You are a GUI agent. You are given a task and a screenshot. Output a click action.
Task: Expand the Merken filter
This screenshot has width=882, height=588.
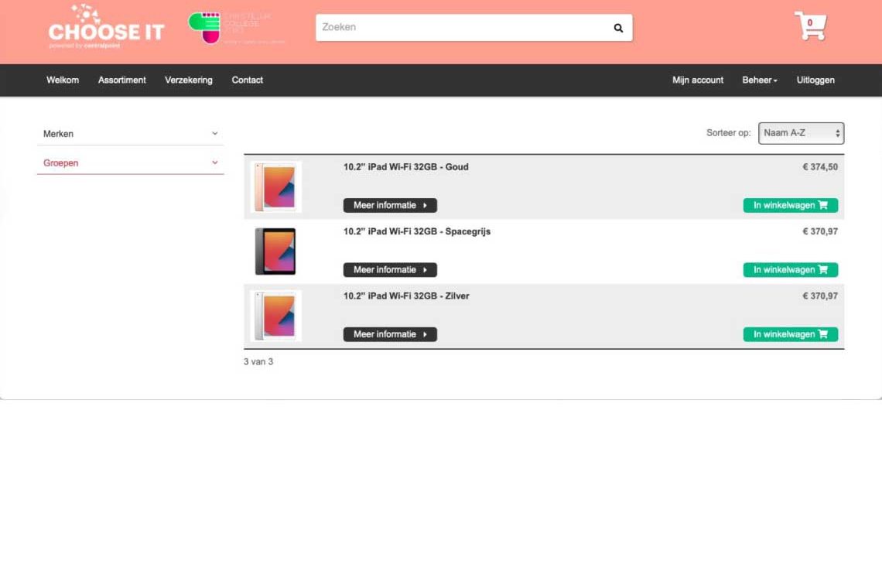coord(131,133)
